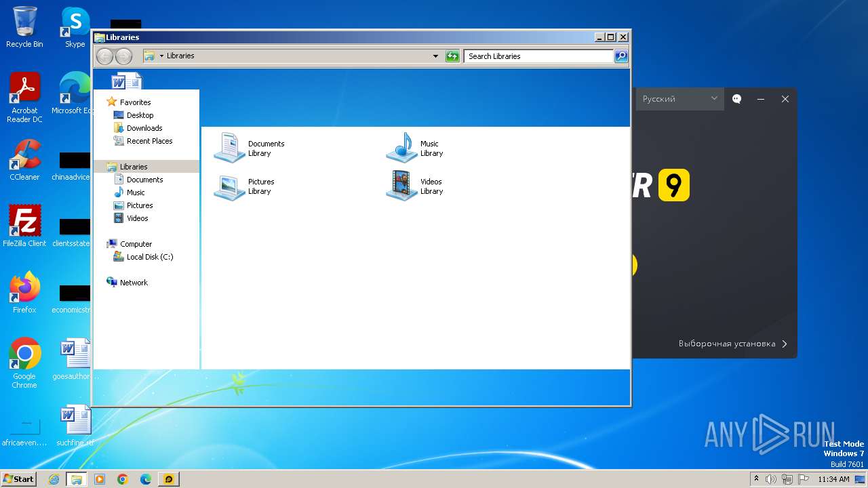868x488 pixels.
Task: Select the suchfine.rtf document on desktop
Action: pyautogui.click(x=75, y=426)
